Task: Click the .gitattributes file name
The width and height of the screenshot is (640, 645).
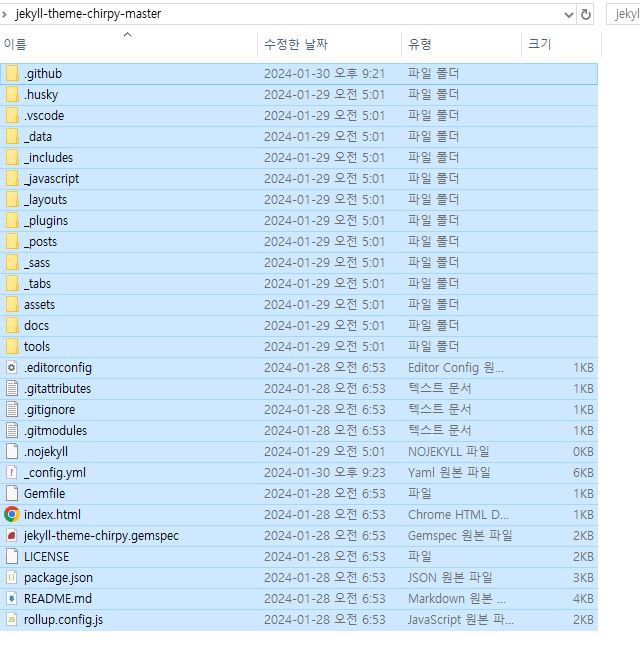Action: [58, 388]
